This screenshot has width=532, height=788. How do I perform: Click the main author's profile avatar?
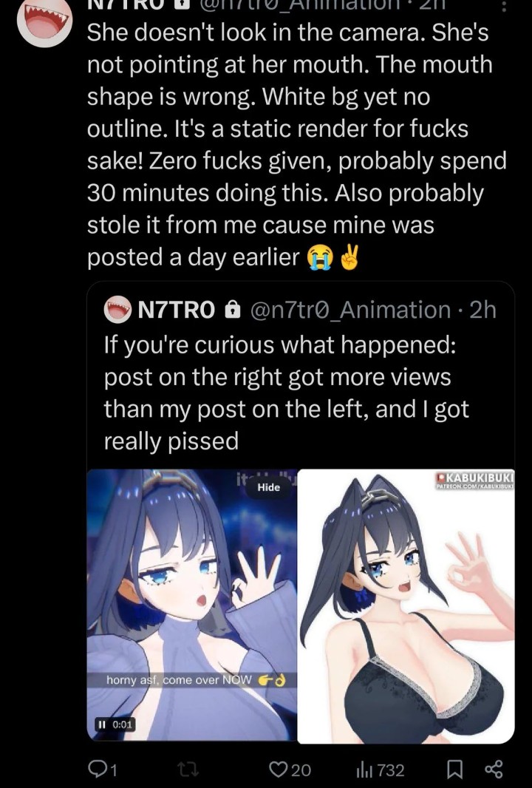click(45, 22)
